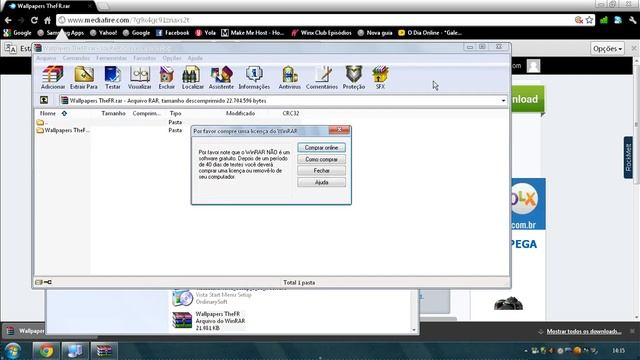The image size is (640, 360).
Task: Click the Chrome back arrow
Action: 8,20
